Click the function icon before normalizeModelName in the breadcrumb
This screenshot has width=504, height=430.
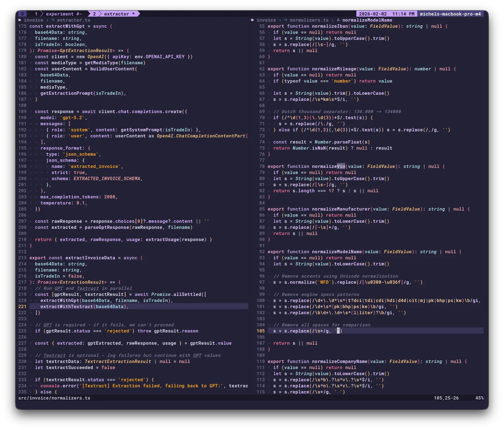(338, 20)
